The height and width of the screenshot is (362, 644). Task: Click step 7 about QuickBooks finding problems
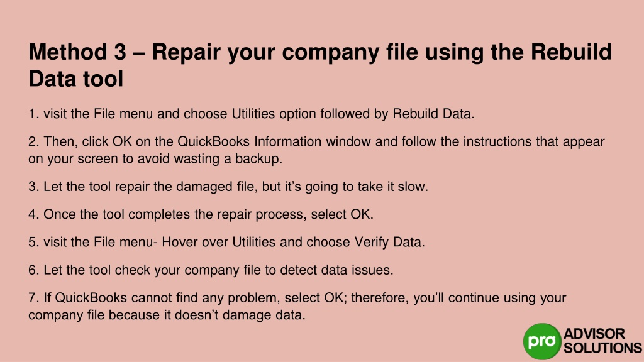click(297, 306)
